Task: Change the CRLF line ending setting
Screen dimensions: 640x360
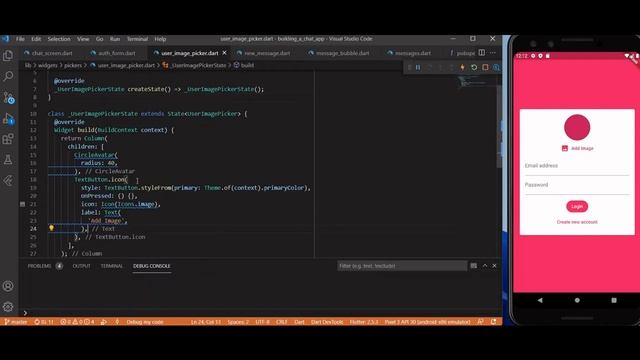Action: (x=281, y=322)
